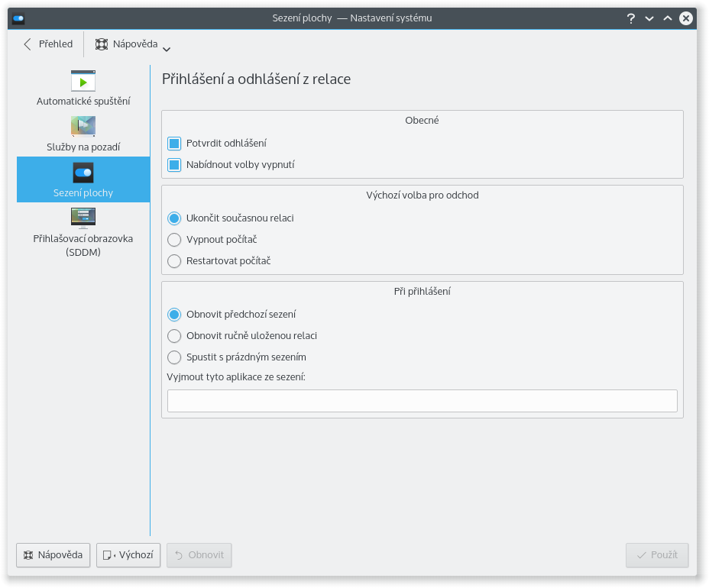709x588 pixels.
Task: Select Obnovit ručně uloženou relaci option
Action: 174,336
